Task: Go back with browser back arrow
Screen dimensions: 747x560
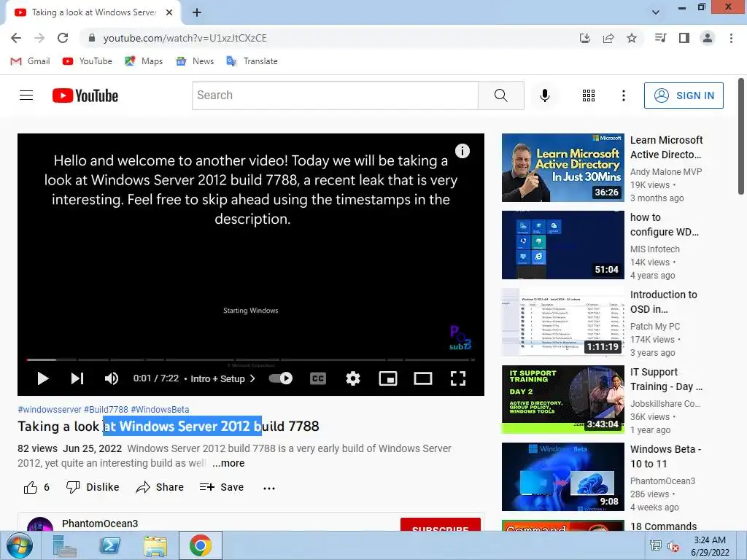Action: (x=16, y=38)
